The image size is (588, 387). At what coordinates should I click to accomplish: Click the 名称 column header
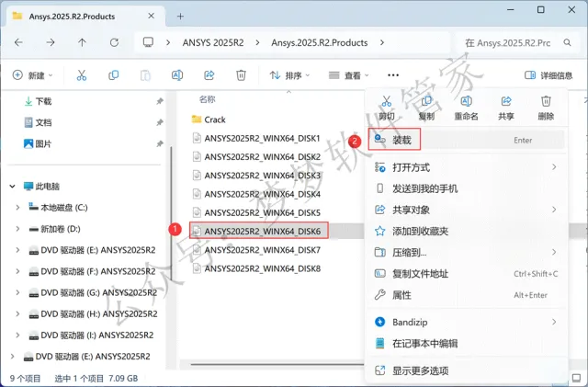coord(207,99)
